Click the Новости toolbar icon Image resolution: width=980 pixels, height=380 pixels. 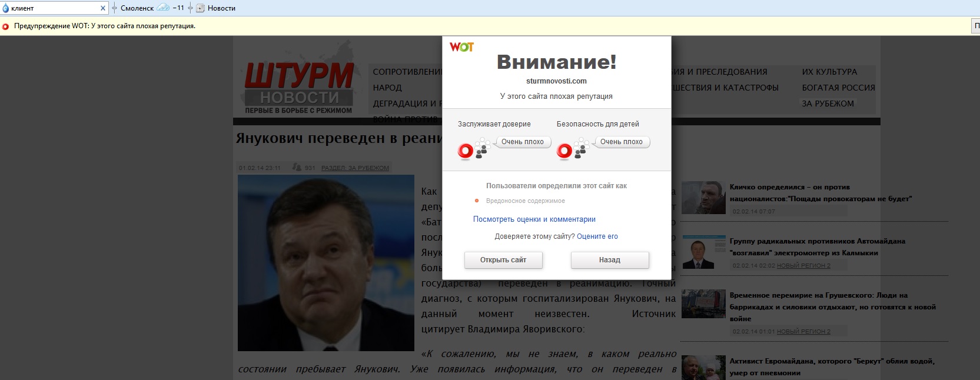coord(200,8)
